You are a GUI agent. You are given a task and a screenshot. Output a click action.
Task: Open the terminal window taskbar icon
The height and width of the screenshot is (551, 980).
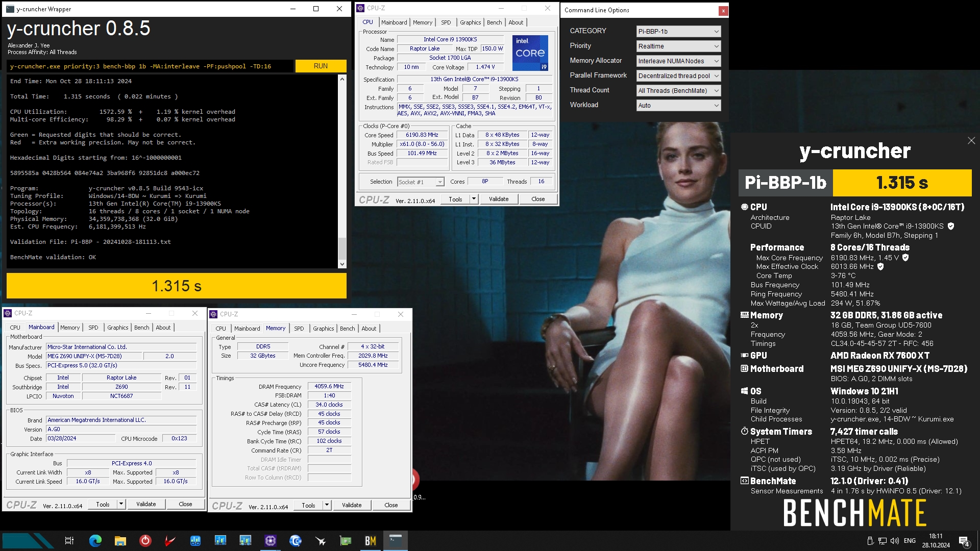point(396,541)
